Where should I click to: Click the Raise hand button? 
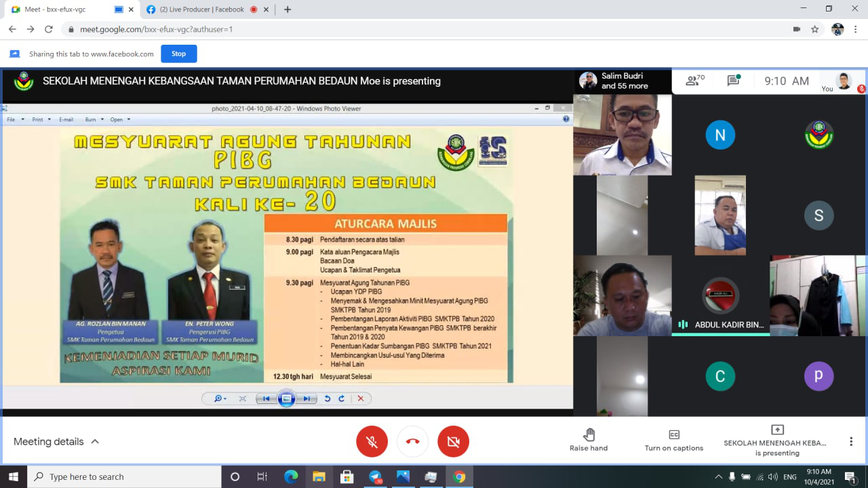[589, 441]
